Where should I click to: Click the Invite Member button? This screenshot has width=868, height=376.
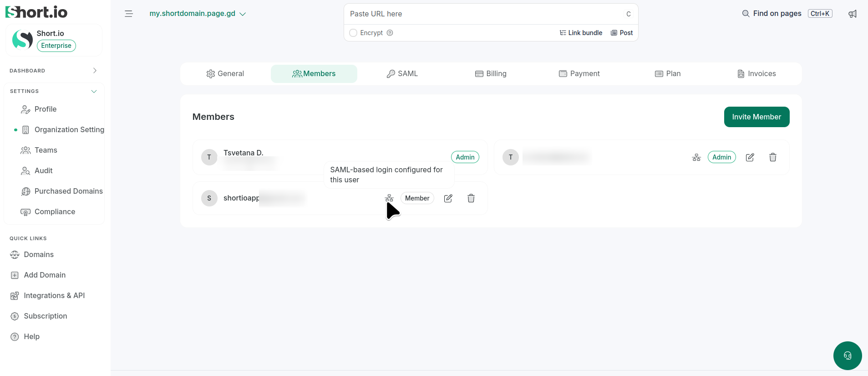[x=756, y=117]
